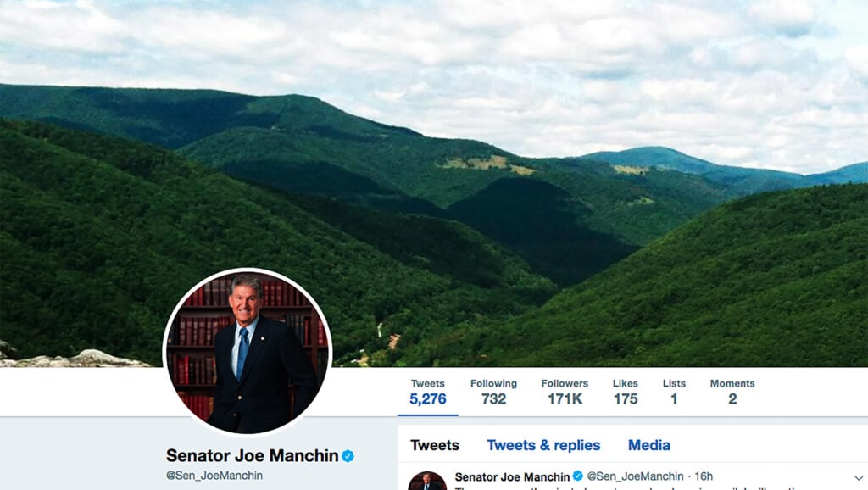Switch to the Media tab
The image size is (868, 490).
tap(648, 445)
